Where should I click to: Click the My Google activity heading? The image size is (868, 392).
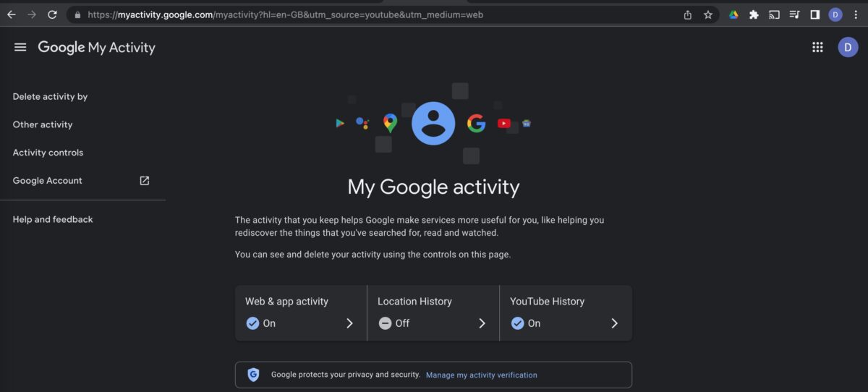[x=433, y=187]
